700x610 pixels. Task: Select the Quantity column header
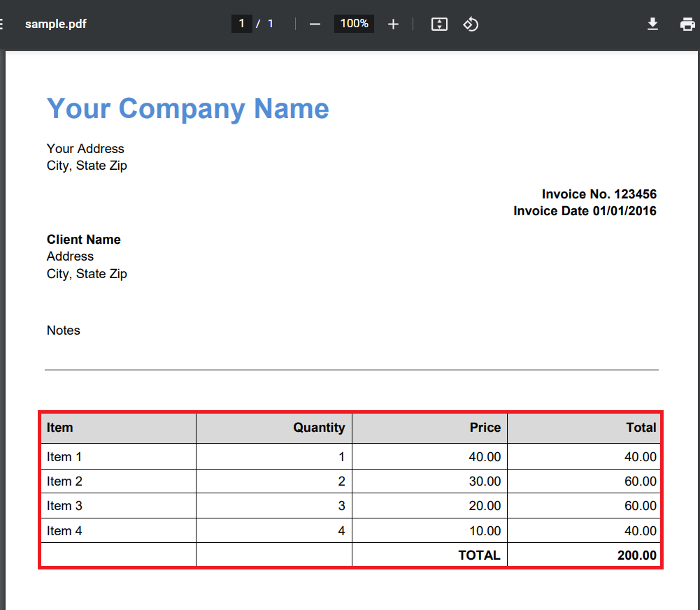[x=274, y=428]
